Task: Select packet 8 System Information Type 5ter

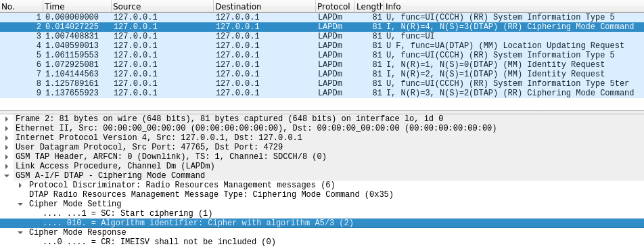Action: [x=322, y=83]
